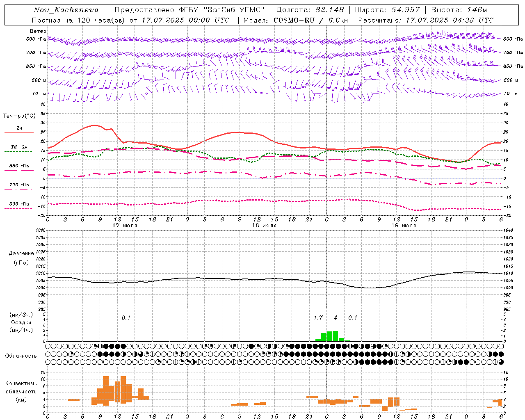Click the 850 гПа entry in the temperature legend
This screenshot has width=525, height=420.
coord(19,166)
